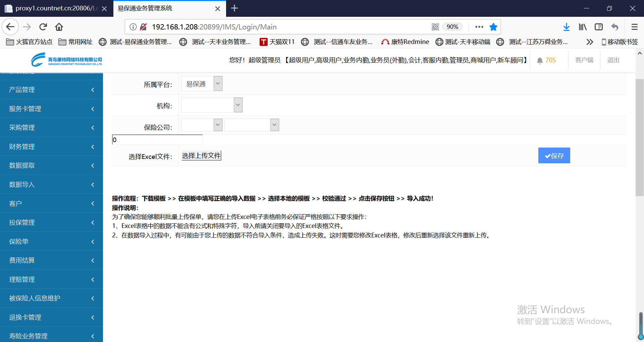Open the 测试--信通车友业务 bookmark
The image size is (644, 342).
[337, 42]
